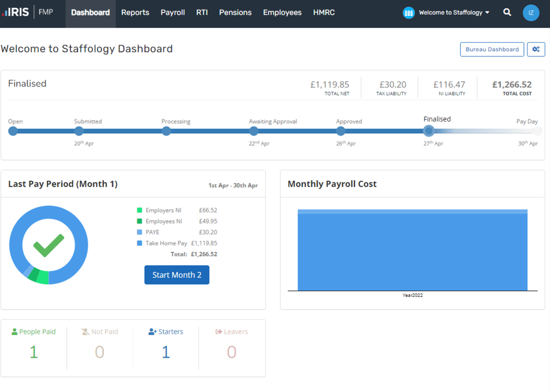This screenshot has width=550, height=392.
Task: Expand the Finalised status panel
Action: (27, 83)
